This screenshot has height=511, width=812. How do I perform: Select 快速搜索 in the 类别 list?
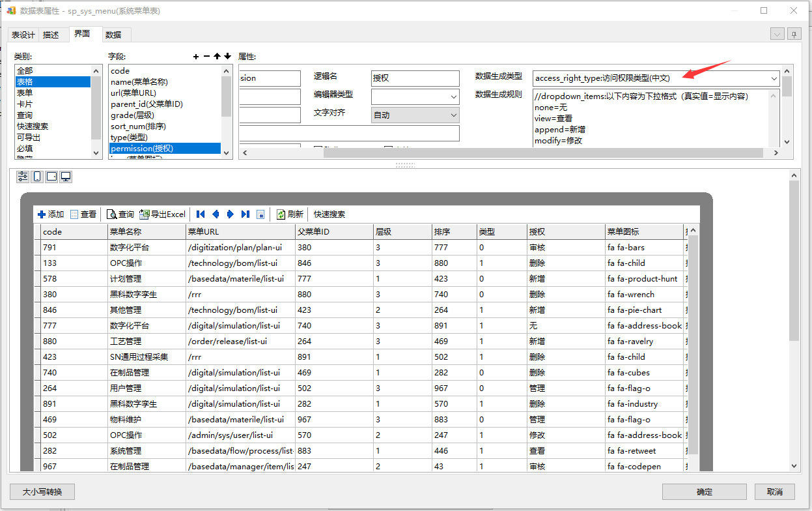point(53,126)
